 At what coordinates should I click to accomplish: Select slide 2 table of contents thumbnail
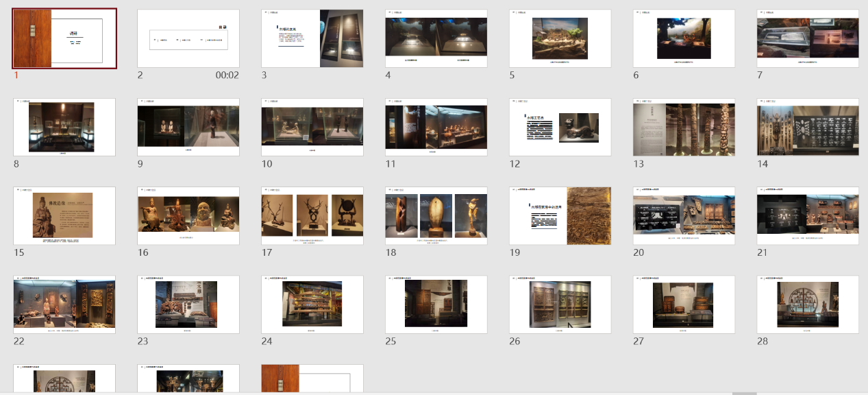(x=188, y=38)
